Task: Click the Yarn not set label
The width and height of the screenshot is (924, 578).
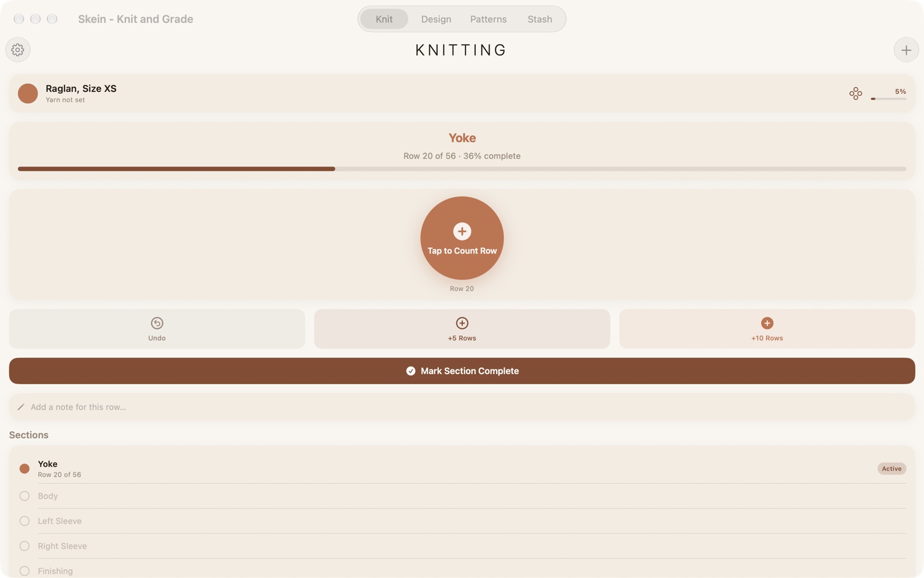Action: click(x=65, y=100)
